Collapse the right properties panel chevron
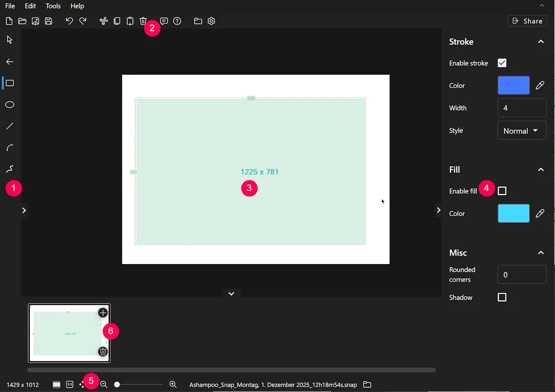Viewport: 555px width, 392px height. [x=438, y=210]
